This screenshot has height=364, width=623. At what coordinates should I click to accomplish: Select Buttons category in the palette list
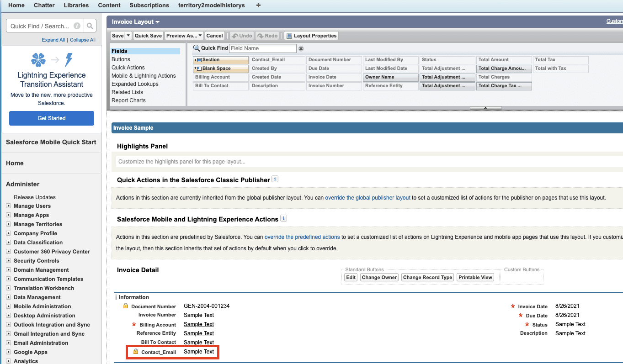(x=121, y=59)
